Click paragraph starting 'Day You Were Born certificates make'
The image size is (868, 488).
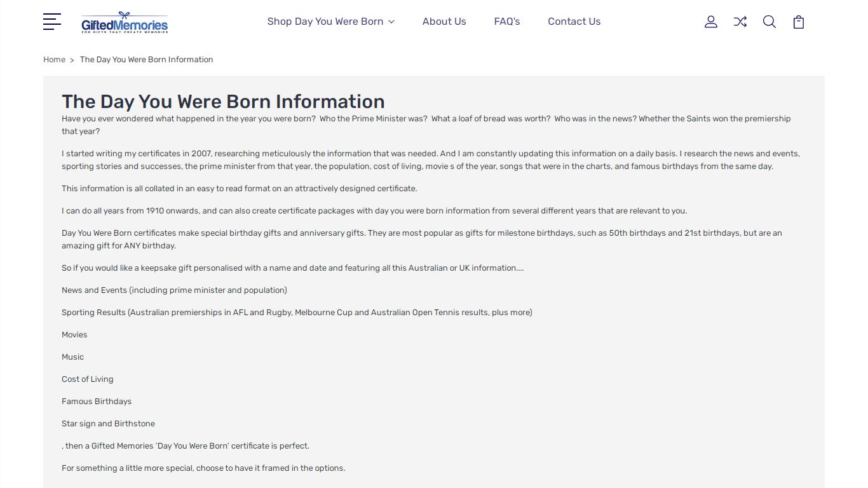tap(422, 240)
